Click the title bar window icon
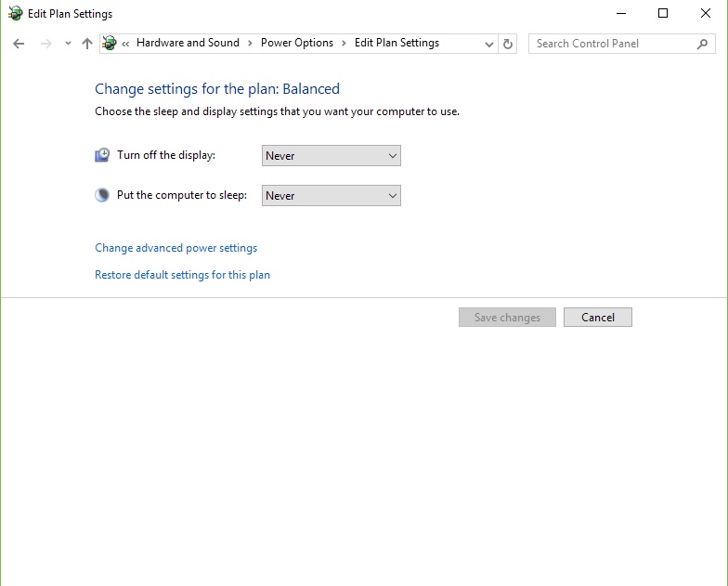 tap(15, 13)
